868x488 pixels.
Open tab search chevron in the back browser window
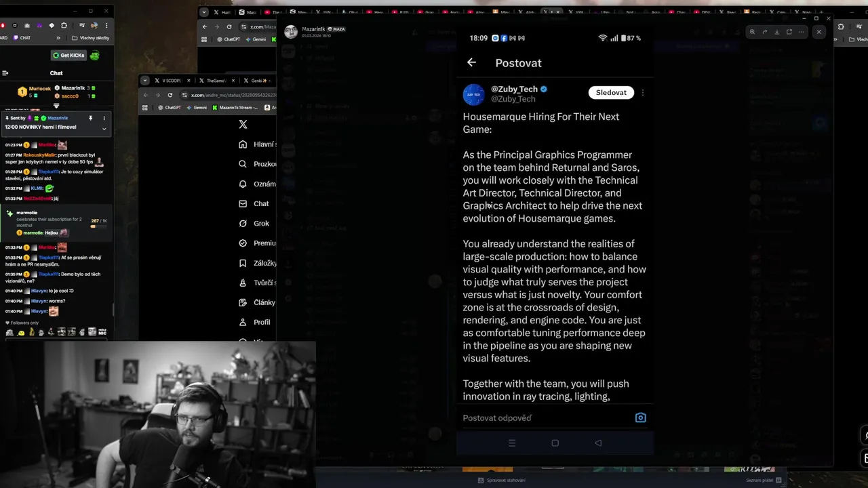[x=204, y=12]
